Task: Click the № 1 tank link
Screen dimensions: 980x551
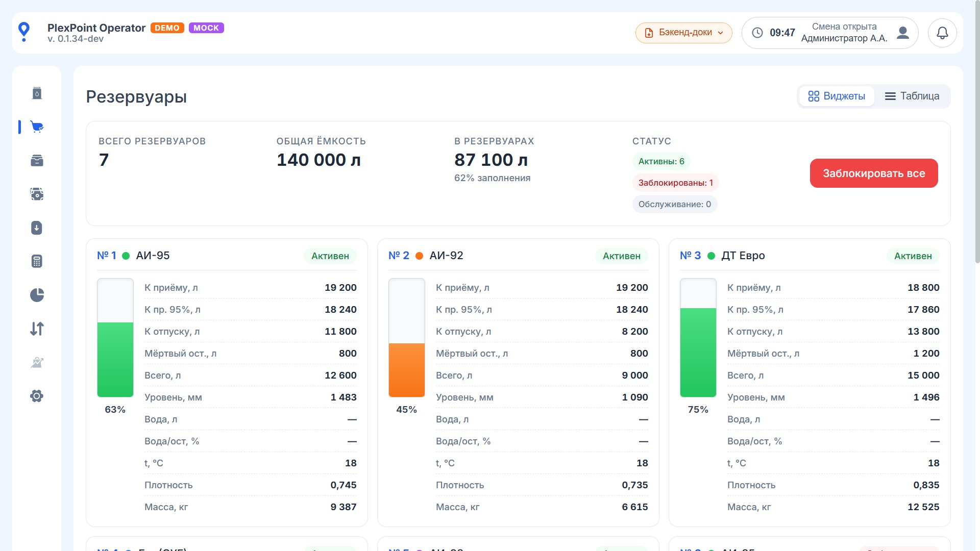Action: [x=107, y=256]
